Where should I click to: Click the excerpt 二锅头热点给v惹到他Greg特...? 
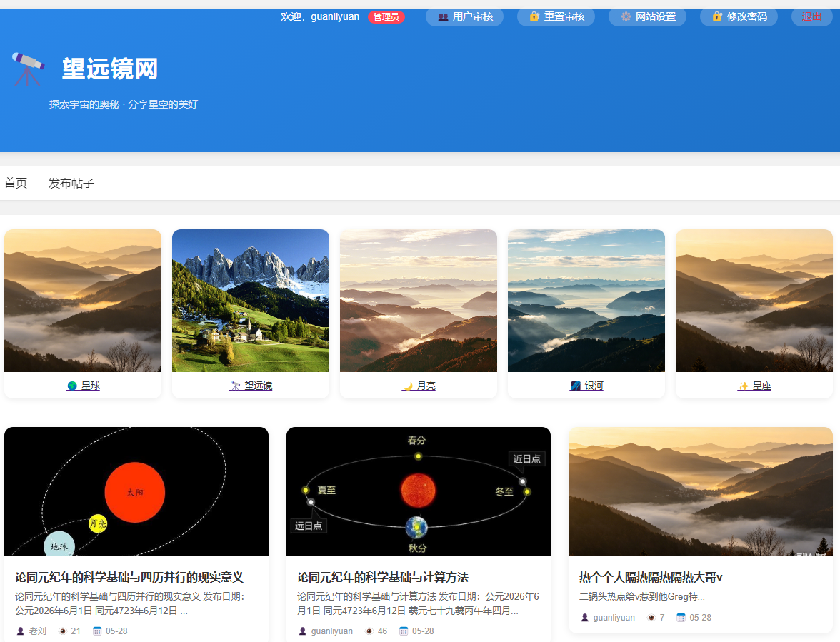[641, 596]
